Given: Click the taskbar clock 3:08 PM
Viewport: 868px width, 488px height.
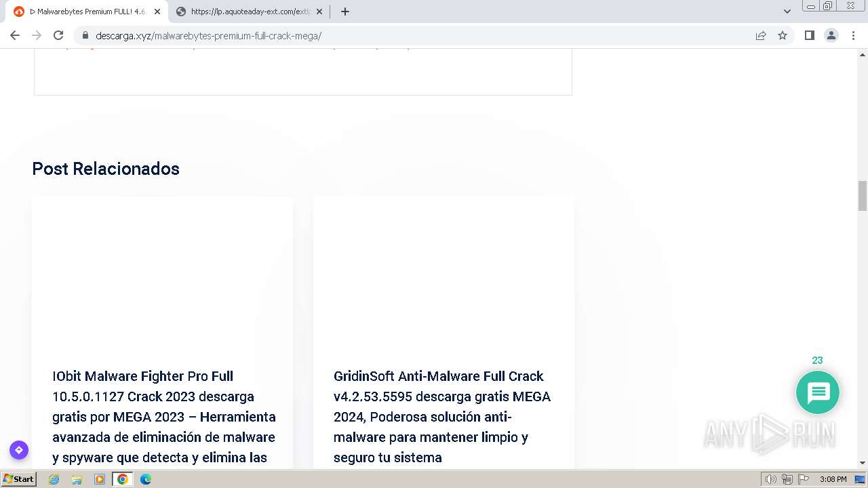Looking at the screenshot, I should pyautogui.click(x=833, y=479).
